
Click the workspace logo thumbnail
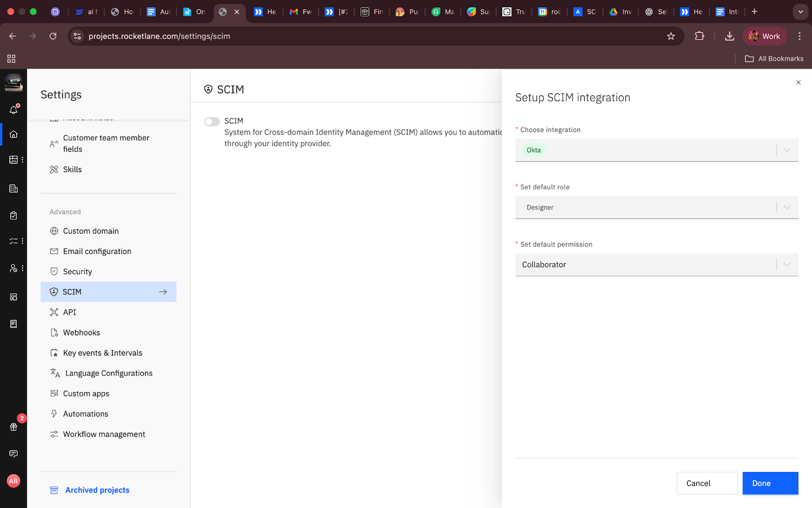pos(14,82)
